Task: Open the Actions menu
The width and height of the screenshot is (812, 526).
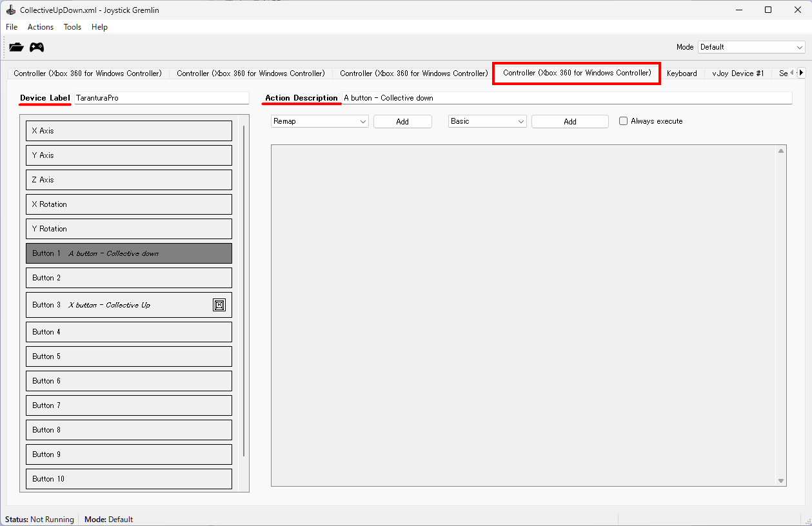Action: click(x=41, y=27)
